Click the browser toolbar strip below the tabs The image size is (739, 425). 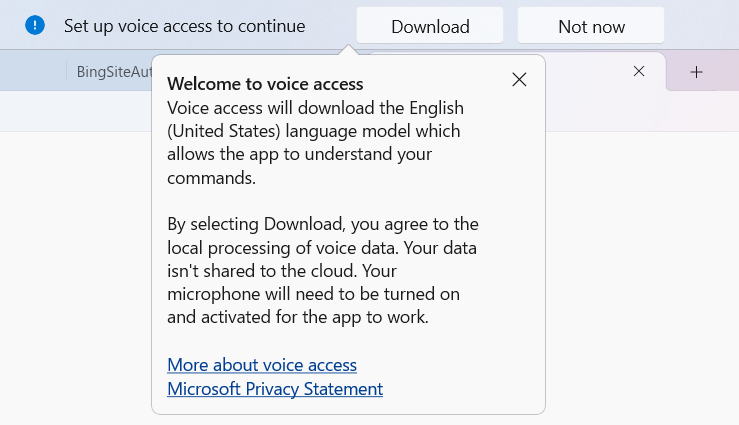tap(75, 111)
